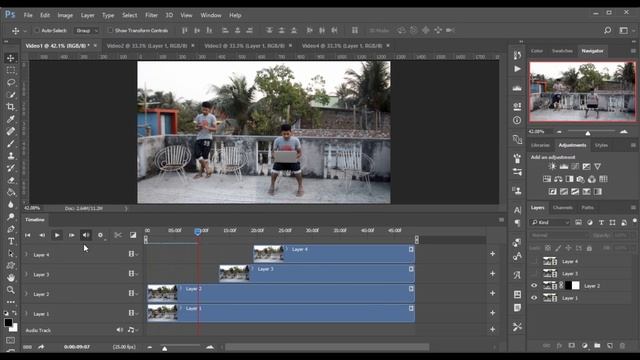
Task: Select the Hand tool
Action: click(x=11, y=278)
